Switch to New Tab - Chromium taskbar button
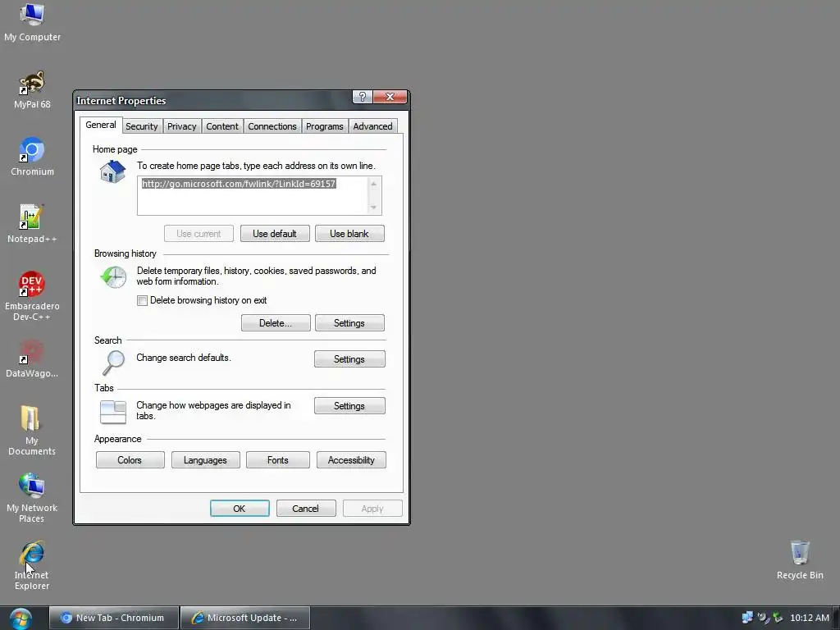Viewport: 840px width, 630px height. [113, 618]
